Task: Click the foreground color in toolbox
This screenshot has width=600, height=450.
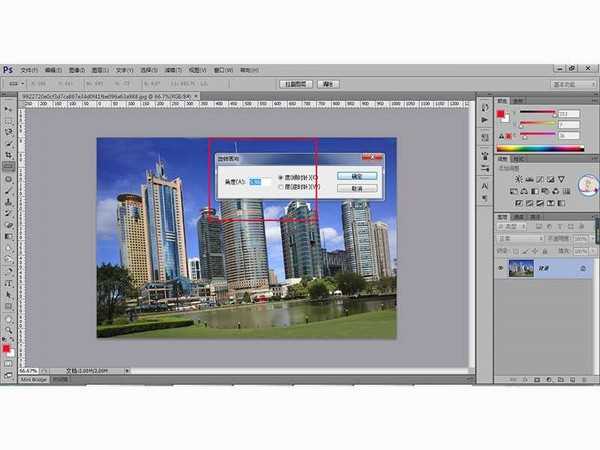Action: (x=7, y=347)
